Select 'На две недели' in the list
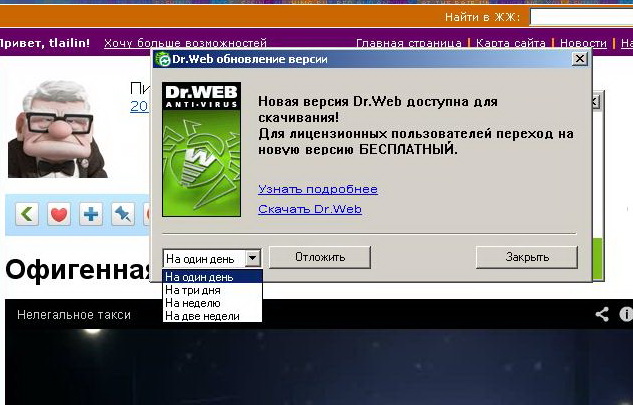The width and height of the screenshot is (633, 405). point(212,316)
